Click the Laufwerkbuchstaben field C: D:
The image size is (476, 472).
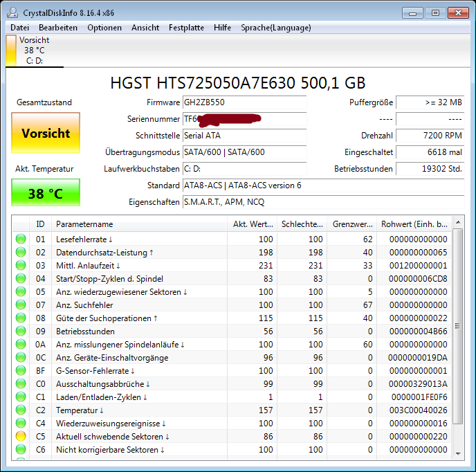point(245,169)
